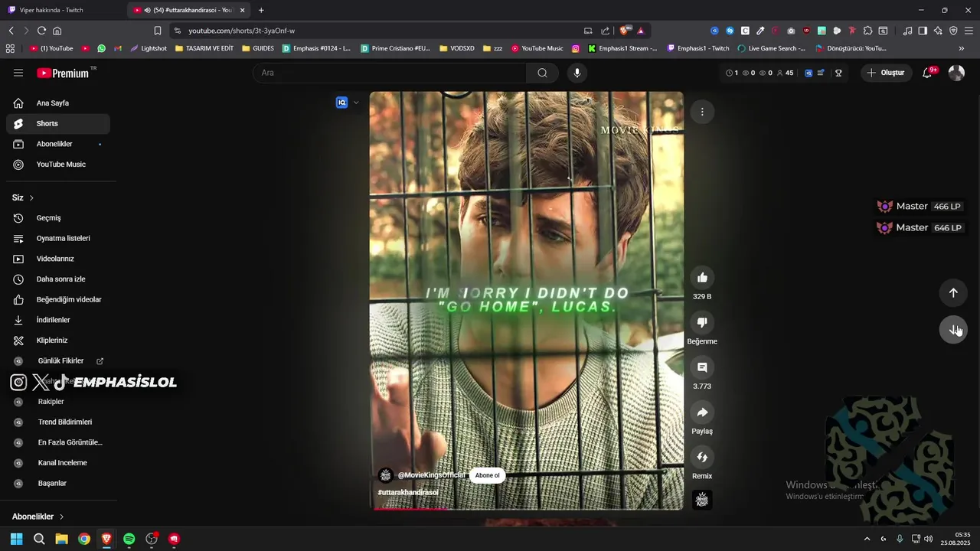Screen dimensions: 980x551
Task: Dislike the short with thumbs down
Action: (702, 322)
